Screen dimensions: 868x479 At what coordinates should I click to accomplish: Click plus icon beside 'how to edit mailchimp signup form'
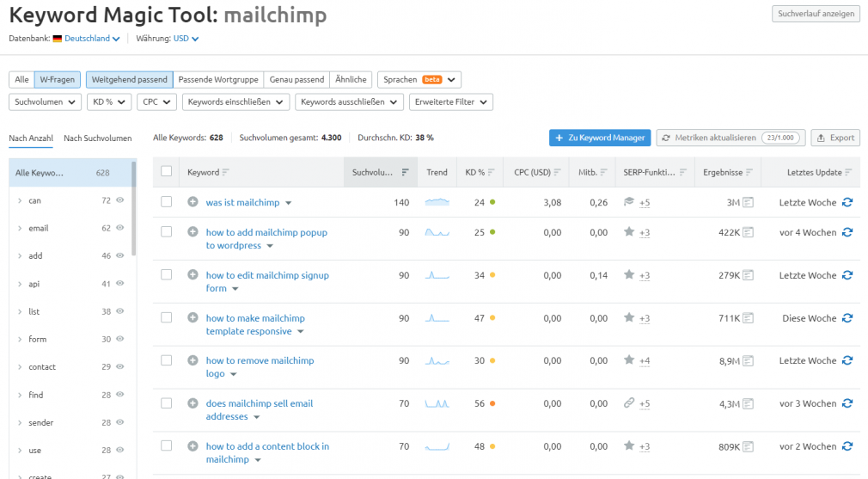click(193, 274)
